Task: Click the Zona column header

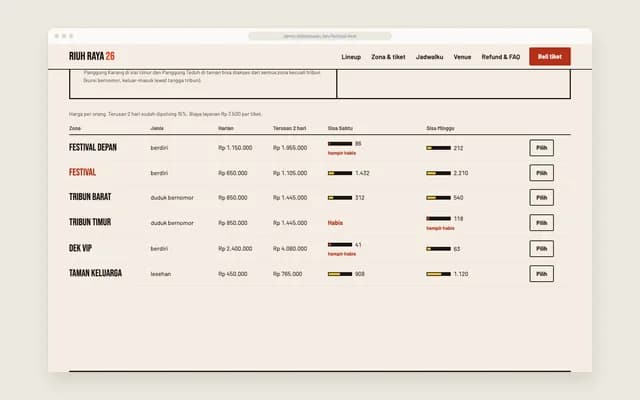Action: point(75,128)
